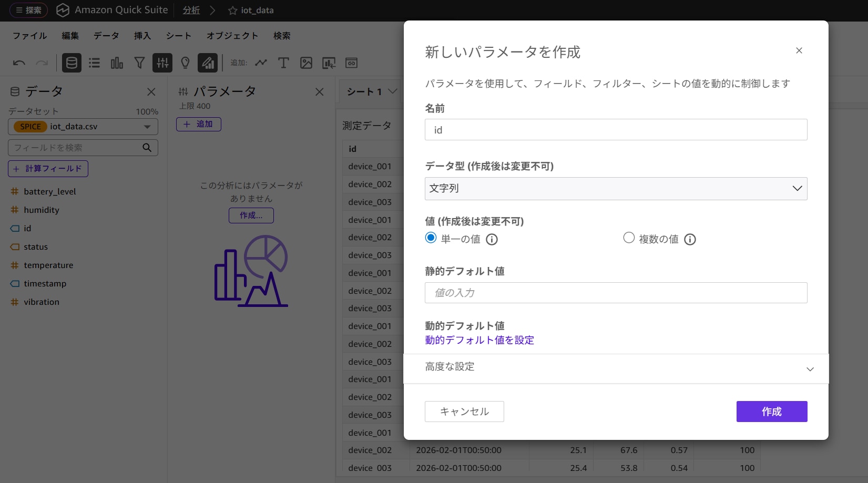Select the insights lightbulb toolbar icon

click(x=185, y=63)
